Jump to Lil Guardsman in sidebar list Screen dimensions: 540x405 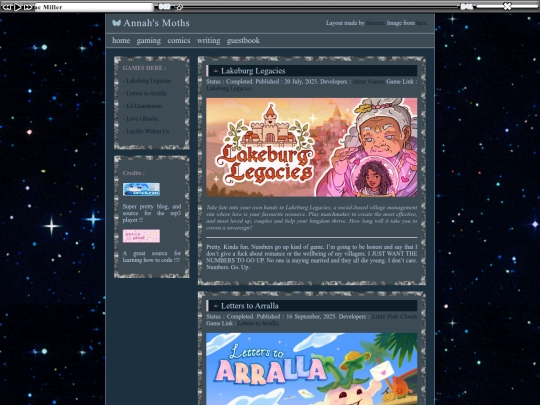point(144,106)
